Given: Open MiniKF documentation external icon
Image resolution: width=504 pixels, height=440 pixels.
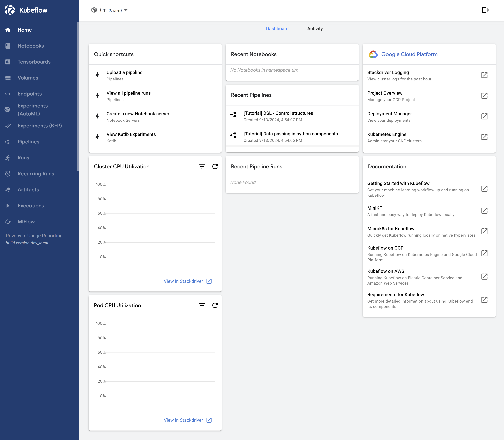Looking at the screenshot, I should click(484, 211).
